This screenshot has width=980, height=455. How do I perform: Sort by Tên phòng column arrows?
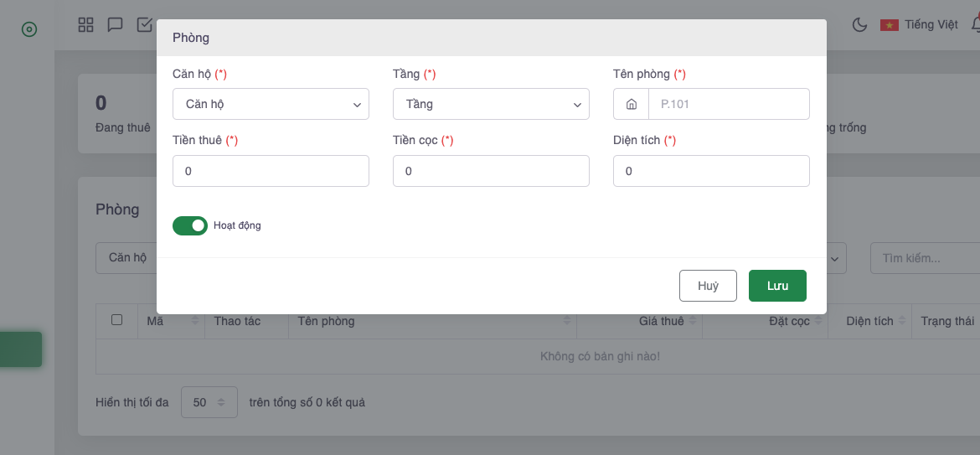click(567, 321)
